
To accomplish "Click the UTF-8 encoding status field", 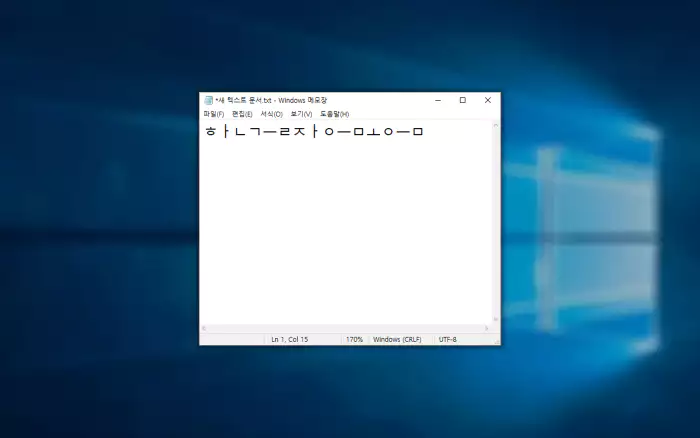I will pyautogui.click(x=448, y=340).
